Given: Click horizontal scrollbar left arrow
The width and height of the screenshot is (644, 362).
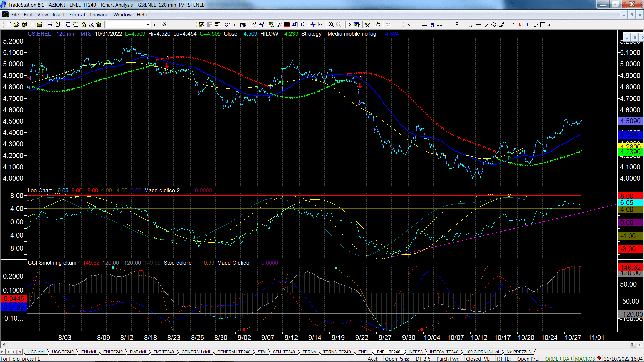Looking at the screenshot, I should pos(3,345).
